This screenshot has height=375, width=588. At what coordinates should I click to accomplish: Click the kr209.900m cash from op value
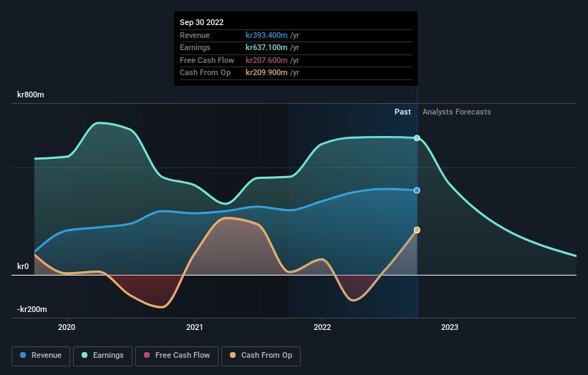(266, 73)
